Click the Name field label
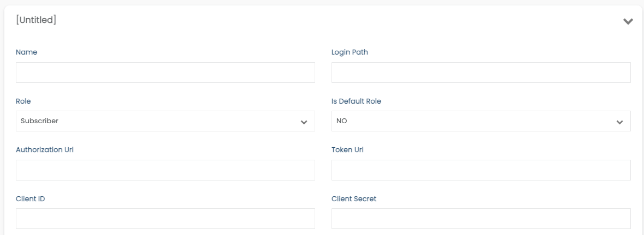This screenshot has width=644, height=235. pos(26,52)
